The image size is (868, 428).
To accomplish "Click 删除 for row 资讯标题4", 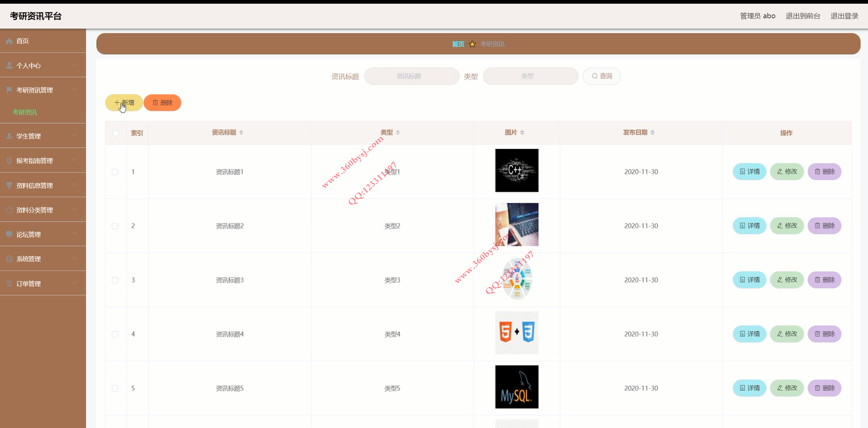I will 825,334.
